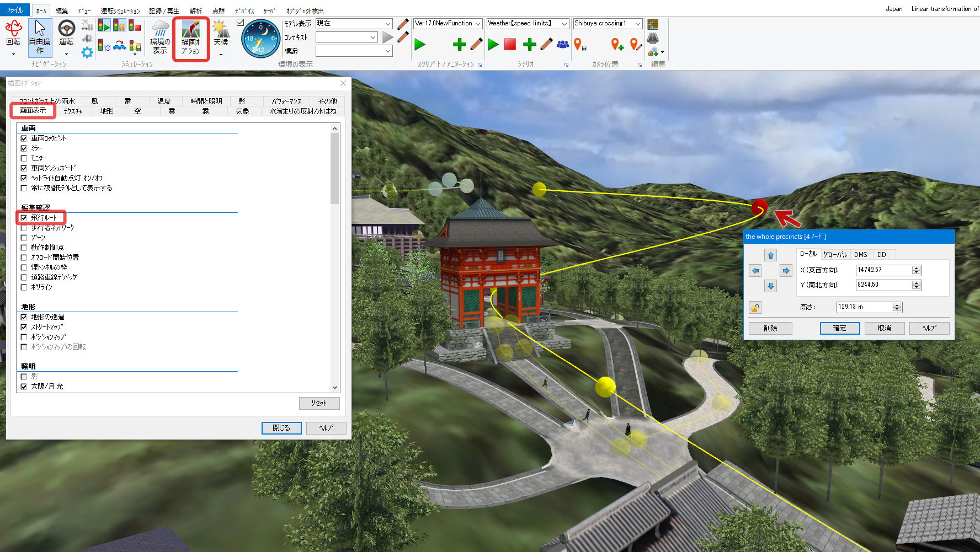This screenshot has height=552, width=980.
Task: Click the red stop scenario button
Action: pos(510,44)
